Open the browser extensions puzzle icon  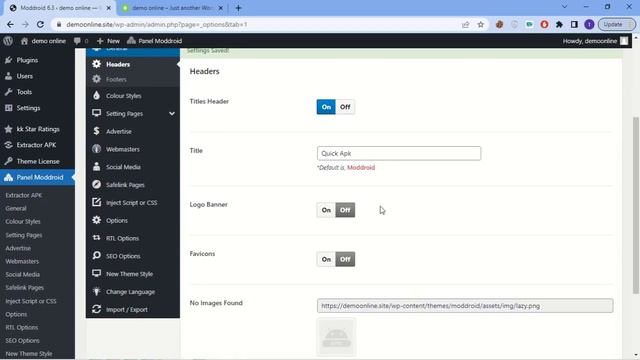(559, 24)
